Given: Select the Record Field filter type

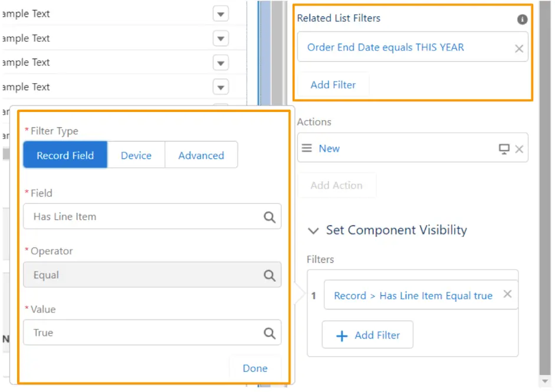Looking at the screenshot, I should click(x=65, y=155).
